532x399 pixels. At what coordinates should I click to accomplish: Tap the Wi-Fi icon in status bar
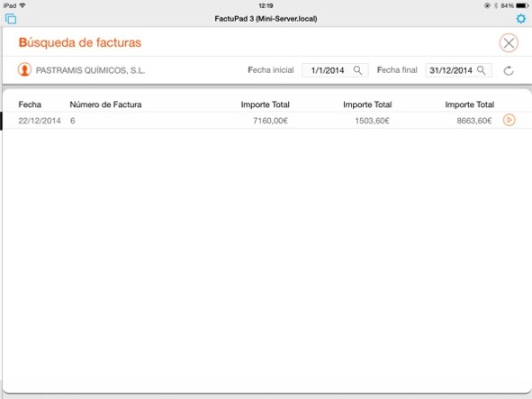pos(23,5)
